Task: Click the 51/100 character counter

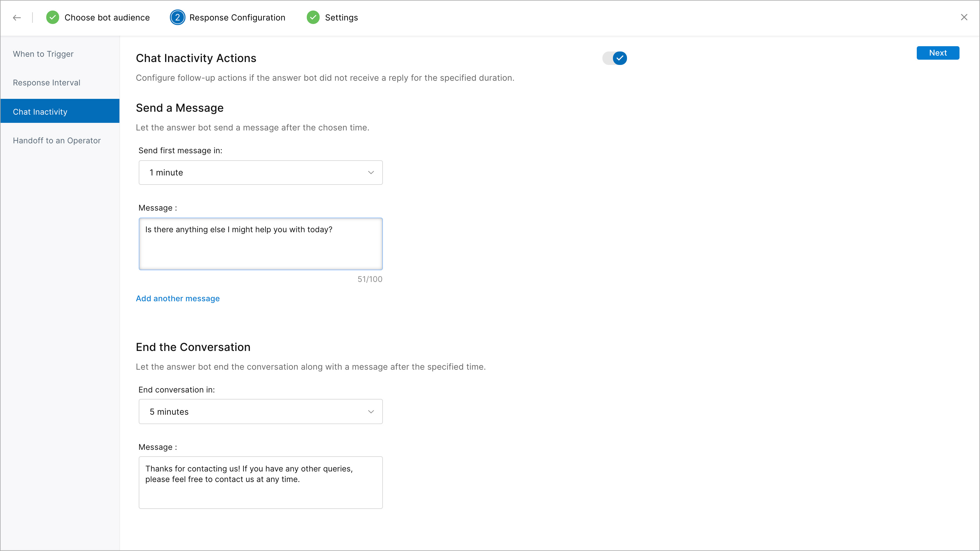Action: [370, 279]
